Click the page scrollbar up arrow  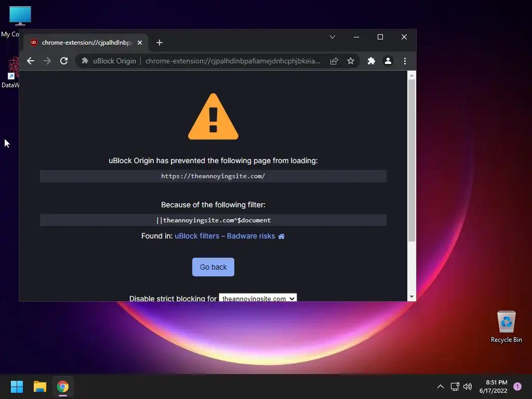click(411, 75)
